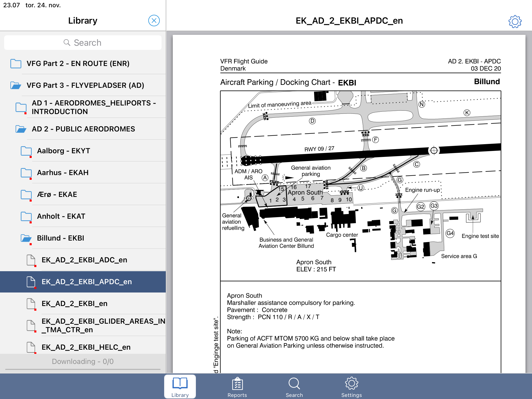Expand the Ærø - EKAE folder
The image size is (532, 399).
(x=83, y=194)
